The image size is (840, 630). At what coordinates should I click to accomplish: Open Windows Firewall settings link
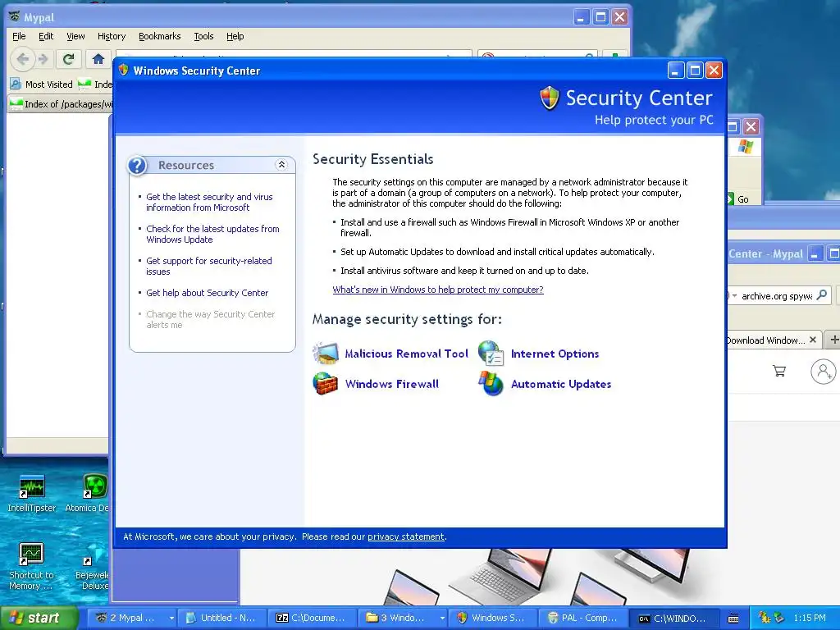point(391,384)
